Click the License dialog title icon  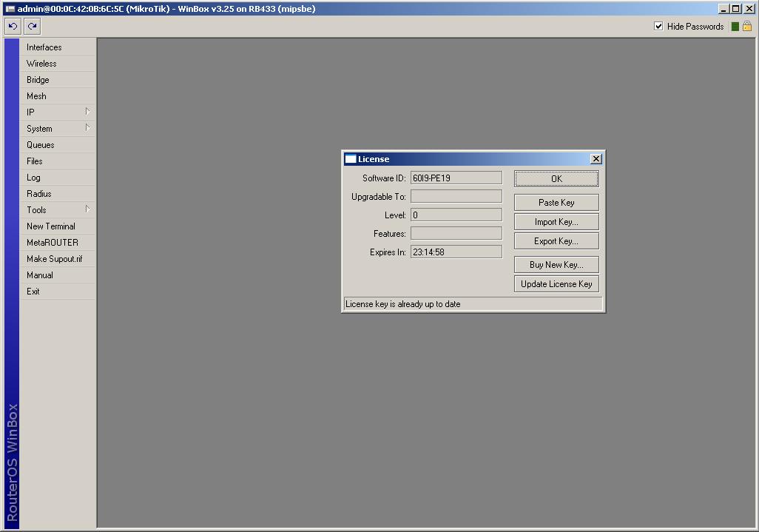click(351, 159)
